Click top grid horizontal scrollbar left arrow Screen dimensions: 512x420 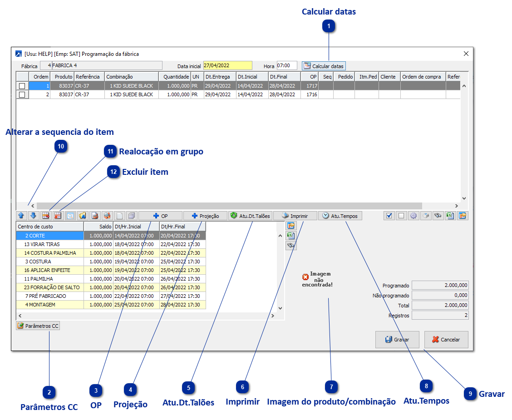(x=33, y=206)
